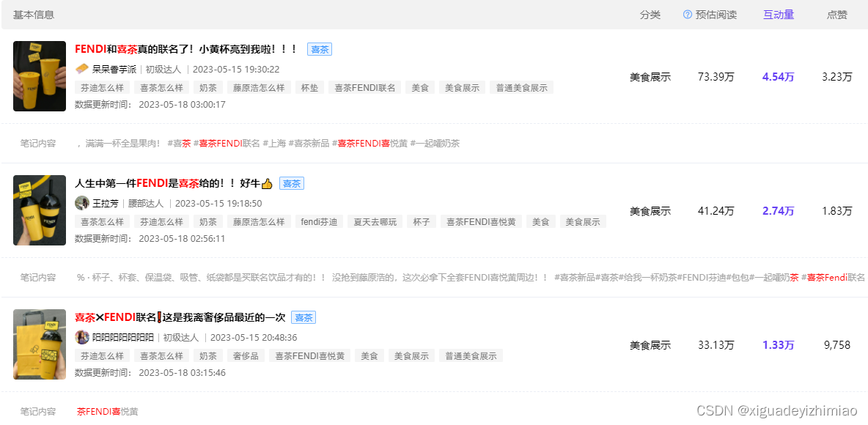The height and width of the screenshot is (425, 868).
Task: Click 喜茶FENDI喜悦黄 tag in second post
Action: [480, 221]
